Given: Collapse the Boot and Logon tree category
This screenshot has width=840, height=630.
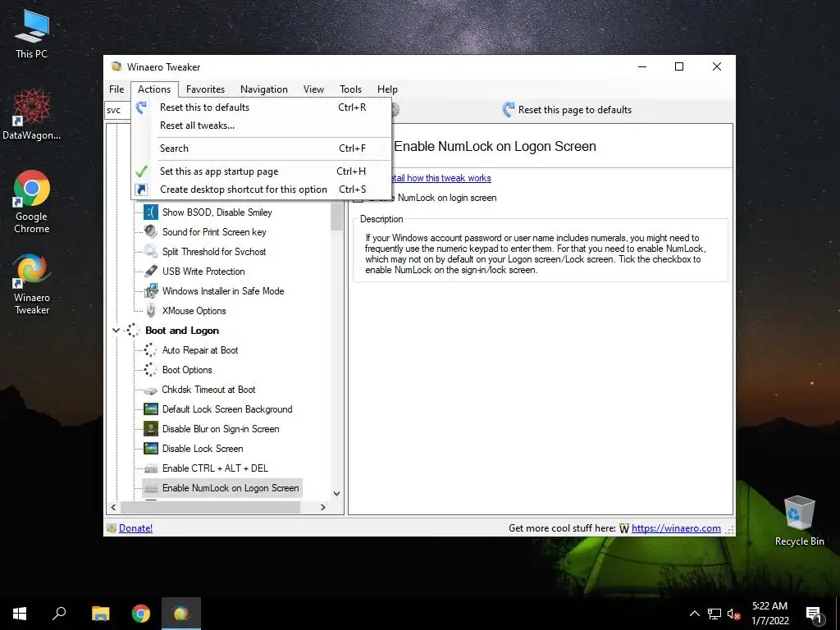Looking at the screenshot, I should (x=116, y=331).
